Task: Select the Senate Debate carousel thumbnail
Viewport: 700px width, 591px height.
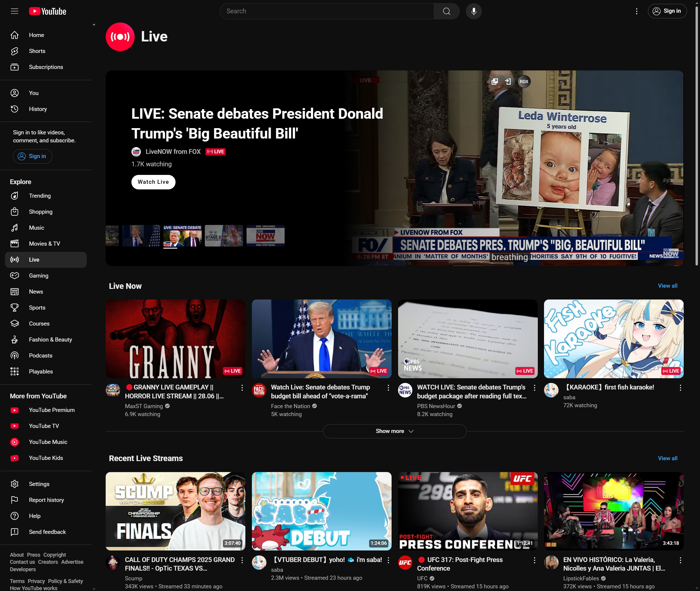Action: click(x=183, y=236)
